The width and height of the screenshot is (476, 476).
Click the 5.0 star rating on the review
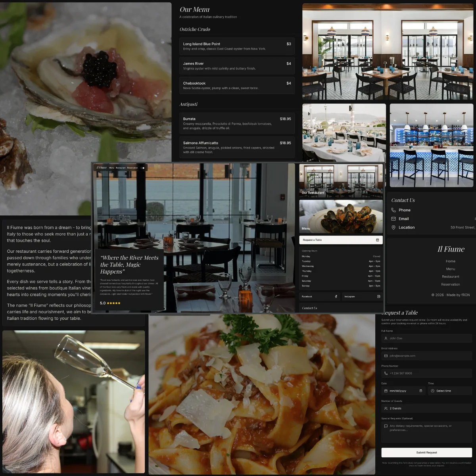109,303
